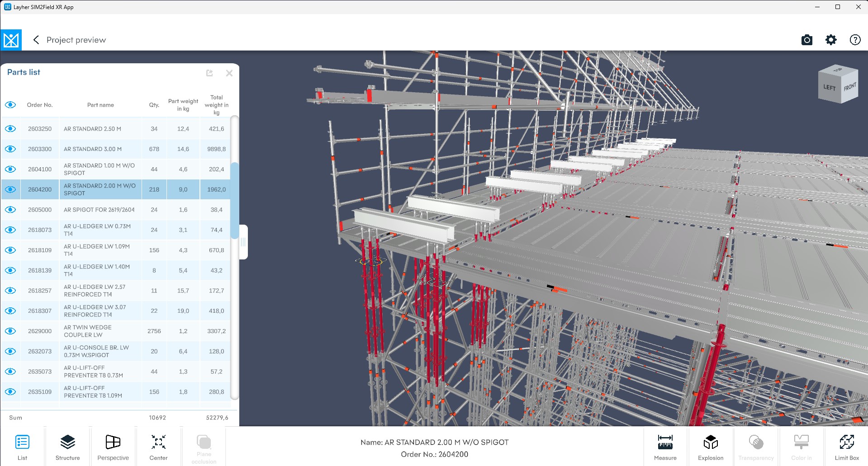Viewport: 868px width, 466px height.
Task: Sort by Part name column header
Action: pyautogui.click(x=100, y=105)
